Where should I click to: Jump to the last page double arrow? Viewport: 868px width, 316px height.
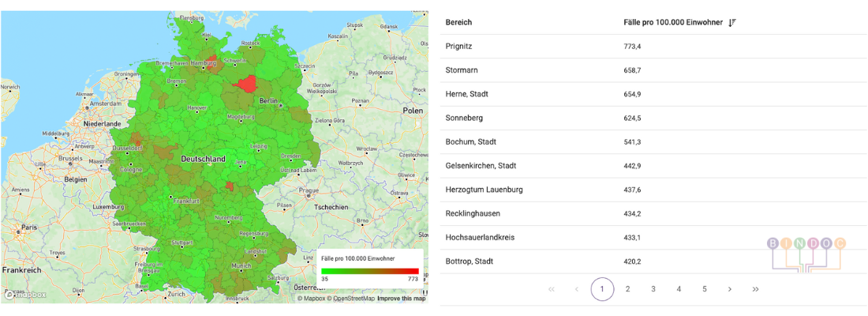pyautogui.click(x=755, y=289)
